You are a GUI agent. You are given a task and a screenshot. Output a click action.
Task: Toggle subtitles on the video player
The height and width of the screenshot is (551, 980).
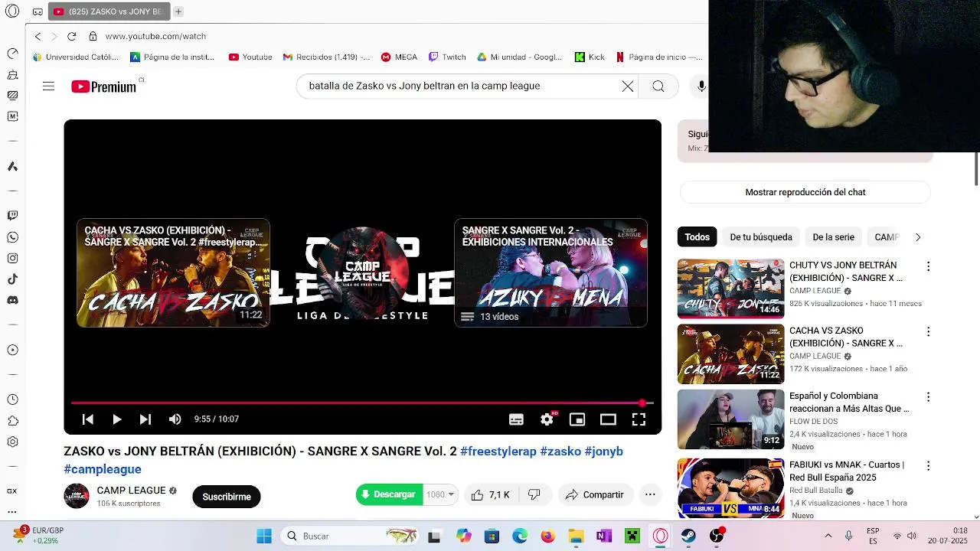pyautogui.click(x=516, y=419)
